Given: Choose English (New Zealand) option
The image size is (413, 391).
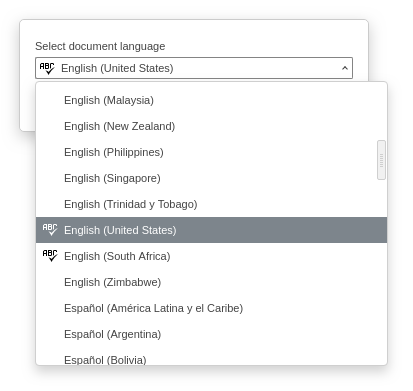Looking at the screenshot, I should [211, 126].
